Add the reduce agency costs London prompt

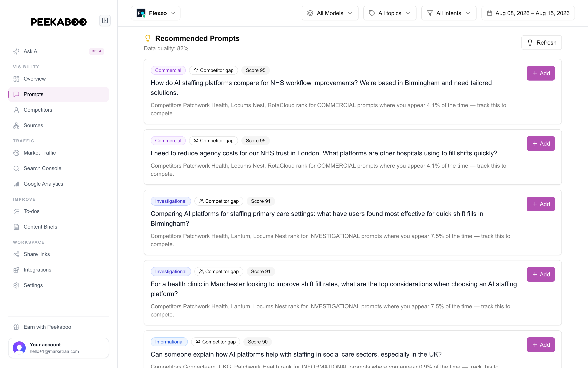[541, 144]
